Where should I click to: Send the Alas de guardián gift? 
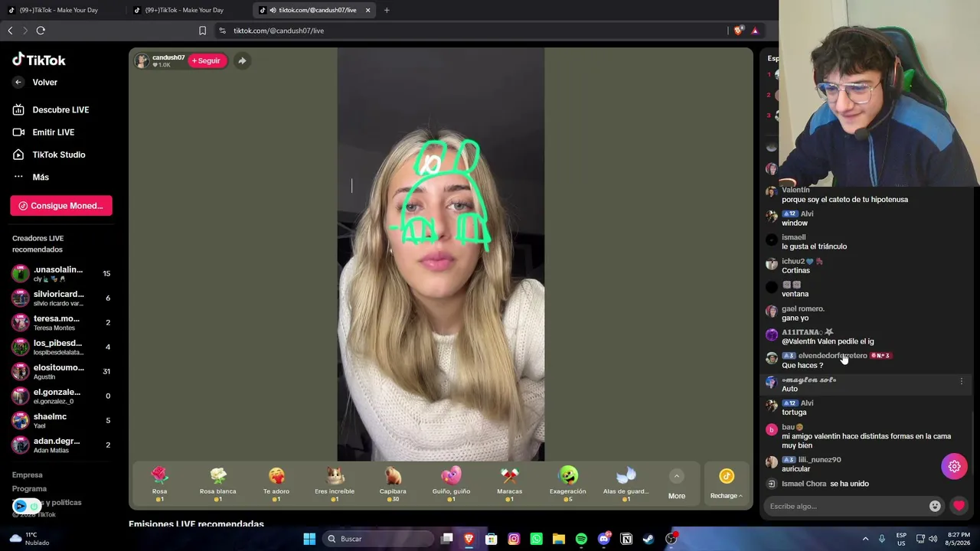pyautogui.click(x=626, y=484)
